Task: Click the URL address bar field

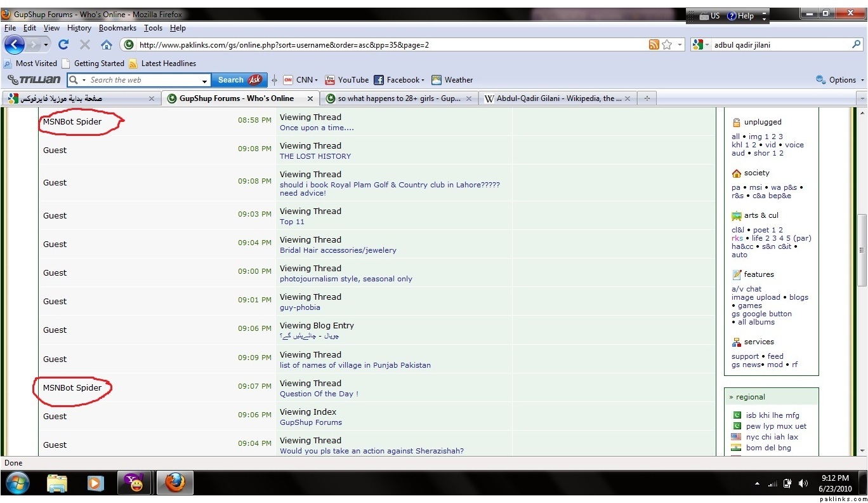Action: click(x=387, y=45)
